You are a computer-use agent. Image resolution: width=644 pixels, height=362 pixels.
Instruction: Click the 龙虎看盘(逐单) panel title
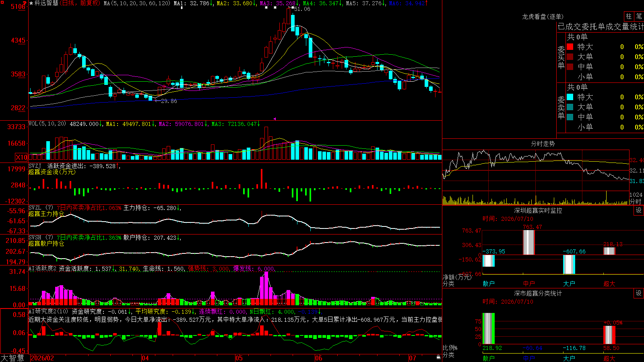click(543, 16)
